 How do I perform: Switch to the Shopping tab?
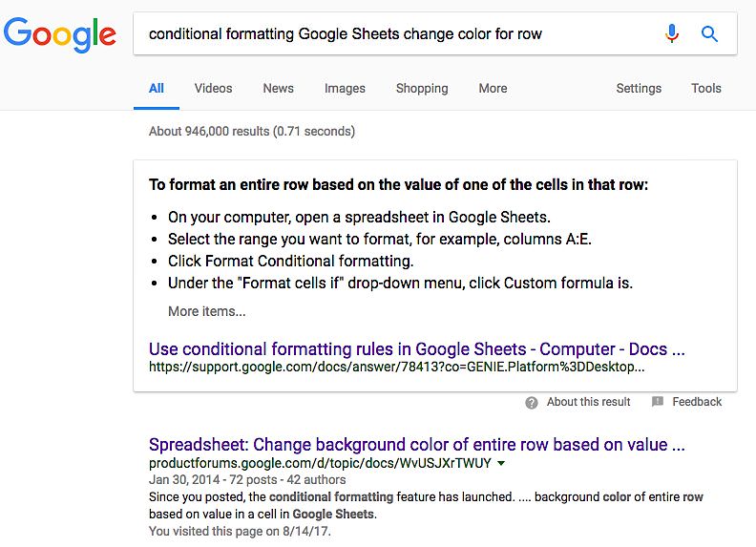coord(422,88)
